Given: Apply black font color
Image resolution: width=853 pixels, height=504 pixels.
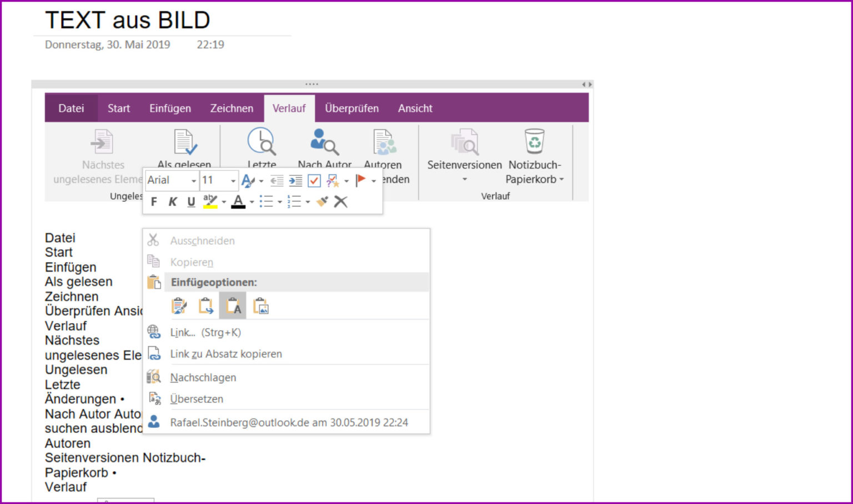Looking at the screenshot, I should coord(238,201).
